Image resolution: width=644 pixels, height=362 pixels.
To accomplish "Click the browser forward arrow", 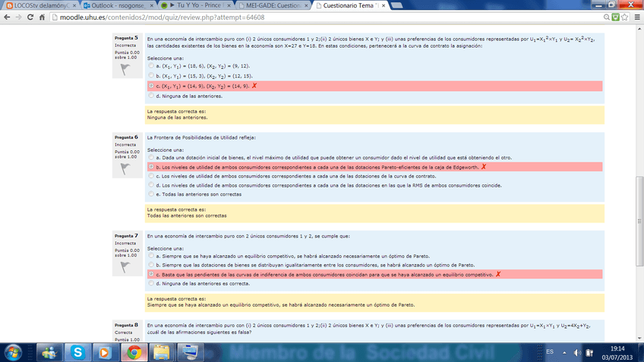I will (18, 17).
